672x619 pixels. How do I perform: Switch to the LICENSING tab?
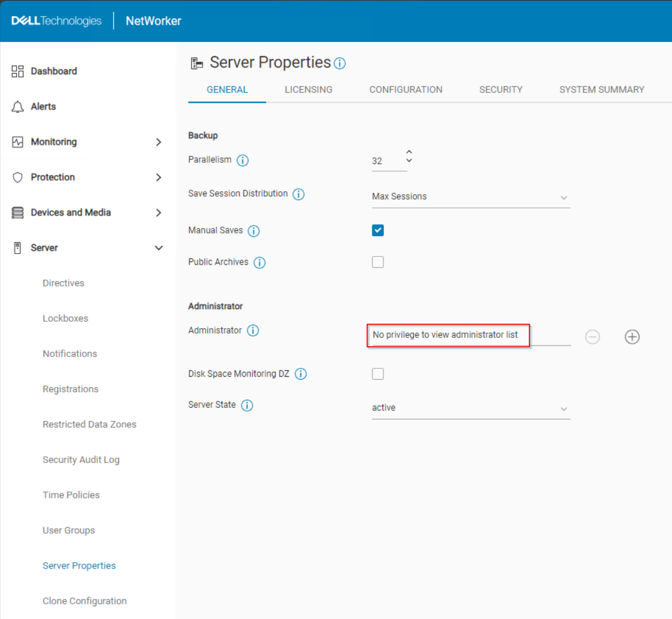pos(308,89)
